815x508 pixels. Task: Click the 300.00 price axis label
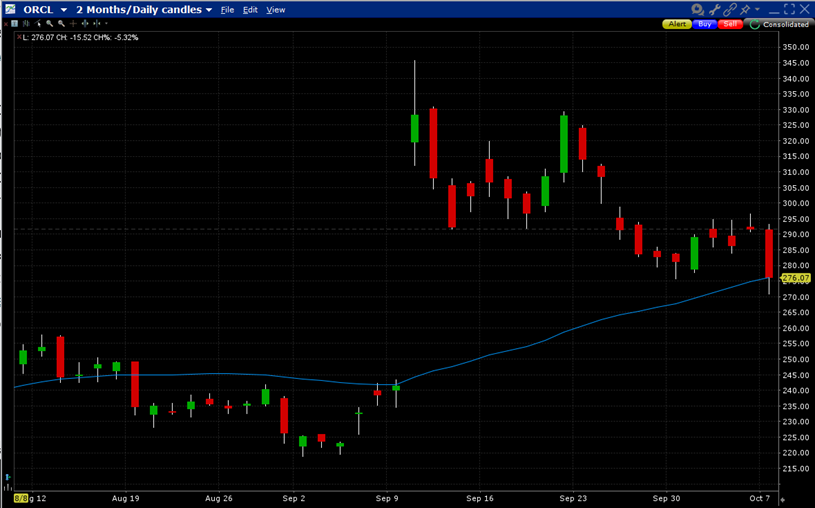[x=796, y=203]
